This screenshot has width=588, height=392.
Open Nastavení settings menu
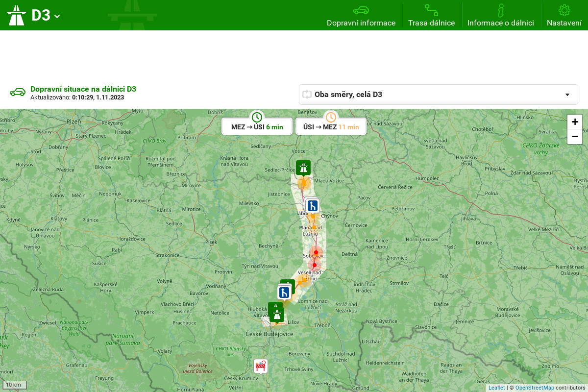pos(564,16)
